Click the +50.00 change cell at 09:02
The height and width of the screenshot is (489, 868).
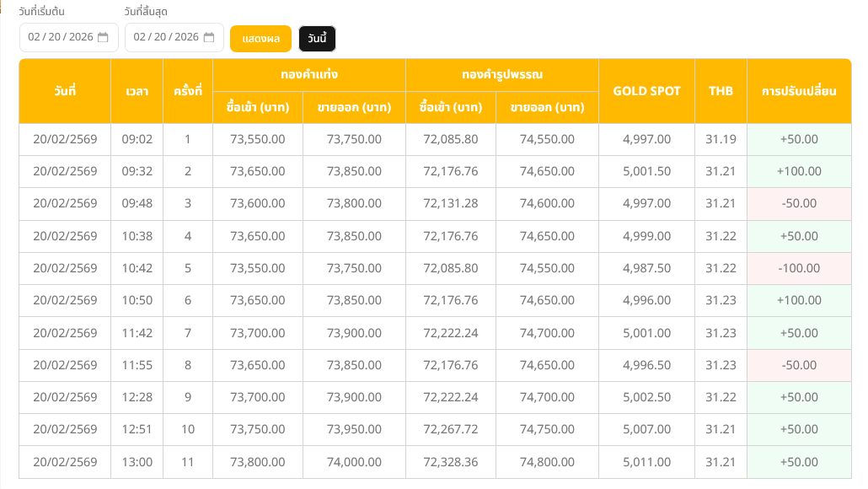point(799,139)
